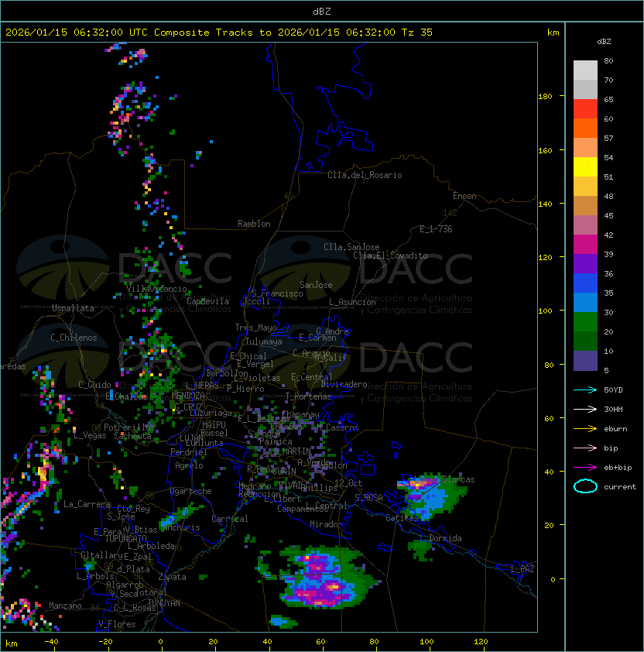
Task: Click the L_PAZ map label
Action: click(523, 568)
